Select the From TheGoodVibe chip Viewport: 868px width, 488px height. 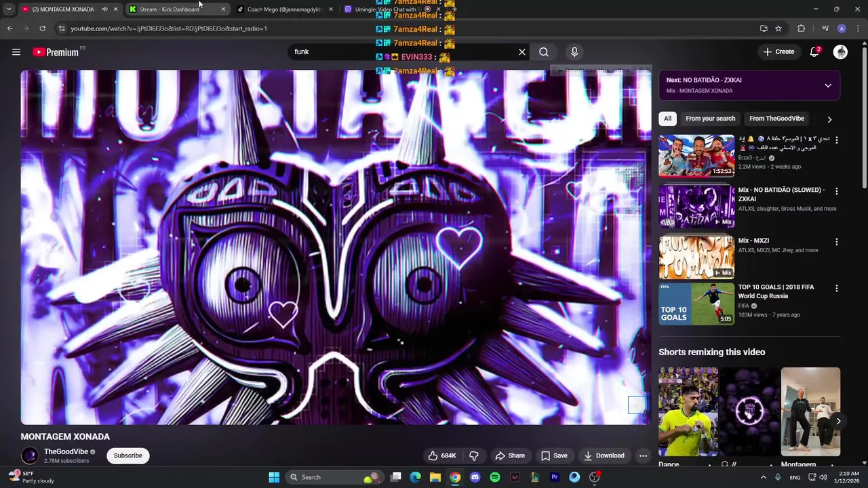pos(776,119)
